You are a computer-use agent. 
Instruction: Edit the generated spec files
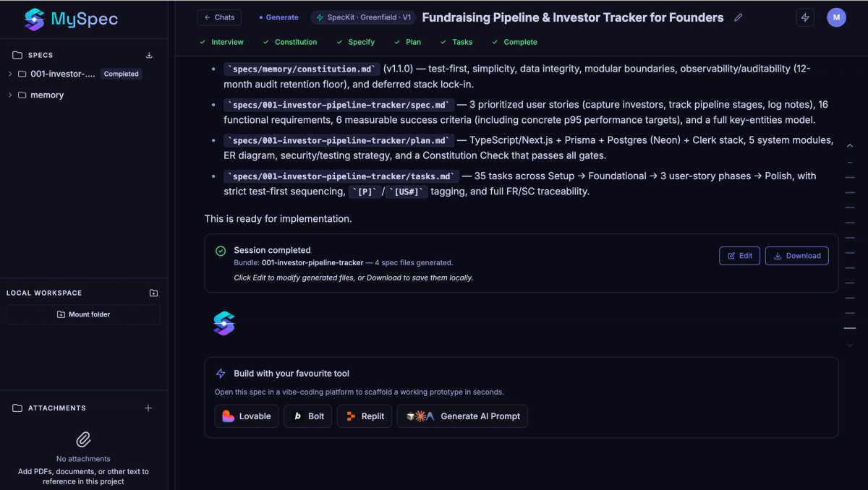pyautogui.click(x=739, y=256)
